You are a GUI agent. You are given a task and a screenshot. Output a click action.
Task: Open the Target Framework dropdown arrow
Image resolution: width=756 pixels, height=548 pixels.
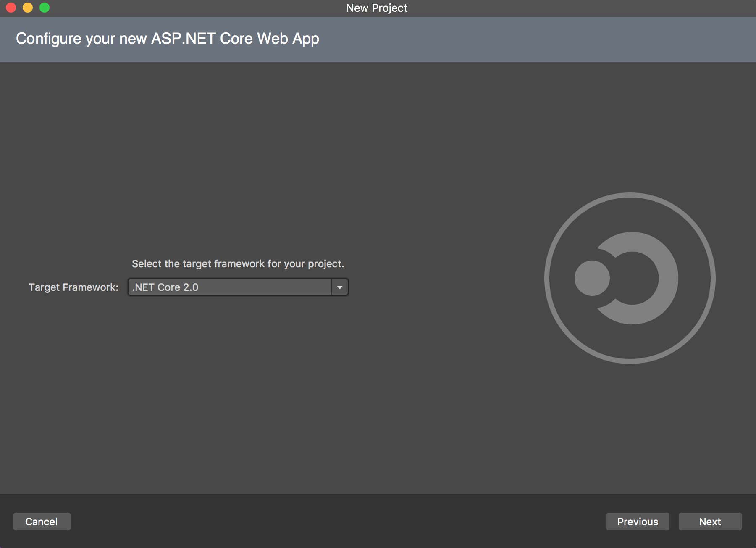tap(339, 287)
